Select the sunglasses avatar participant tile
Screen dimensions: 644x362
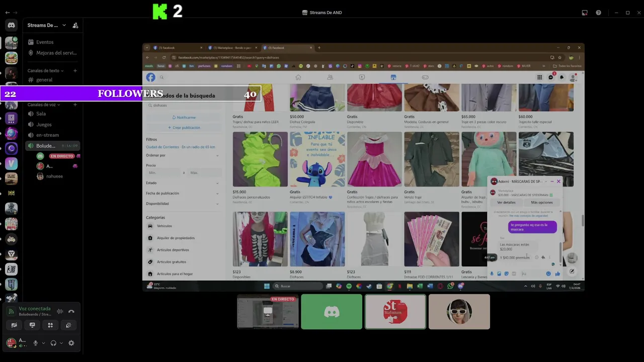(x=459, y=312)
